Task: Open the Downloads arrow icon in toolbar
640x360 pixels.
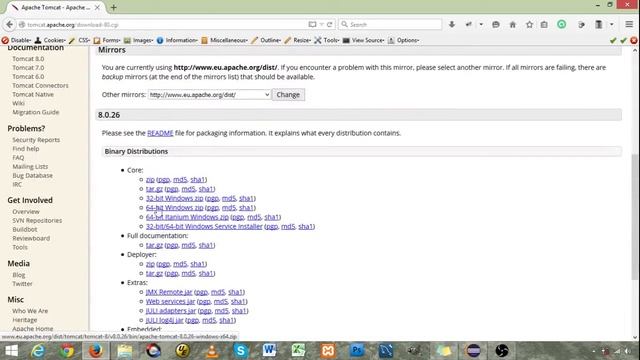Action: click(452, 24)
